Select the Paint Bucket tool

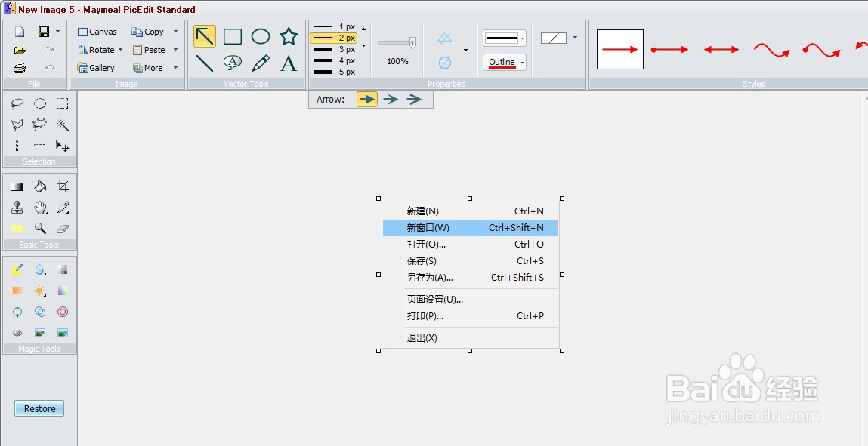(40, 186)
